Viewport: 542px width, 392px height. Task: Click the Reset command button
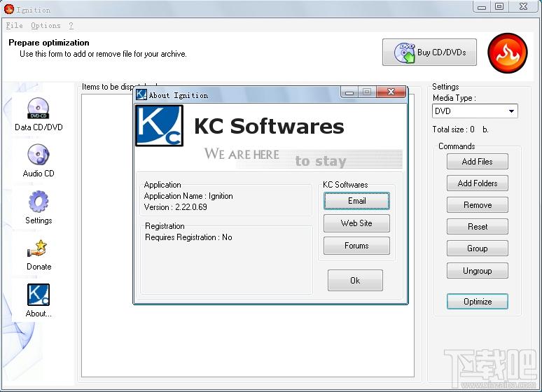pyautogui.click(x=478, y=227)
